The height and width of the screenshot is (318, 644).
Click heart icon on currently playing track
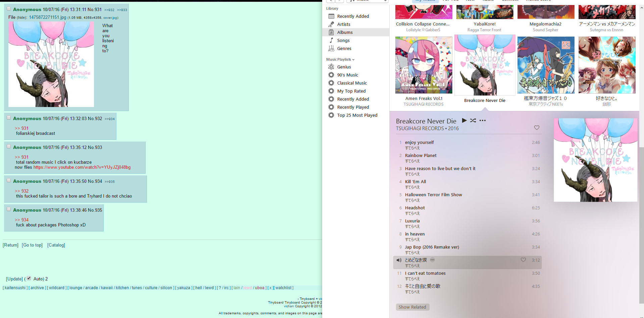pos(523,260)
